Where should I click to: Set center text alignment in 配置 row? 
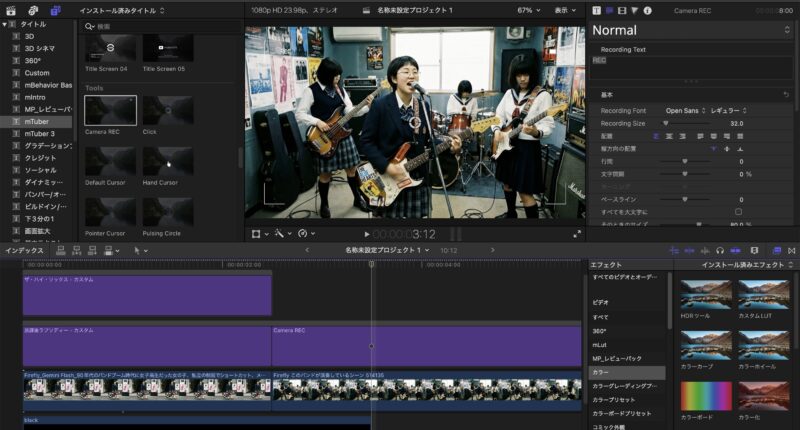point(669,136)
